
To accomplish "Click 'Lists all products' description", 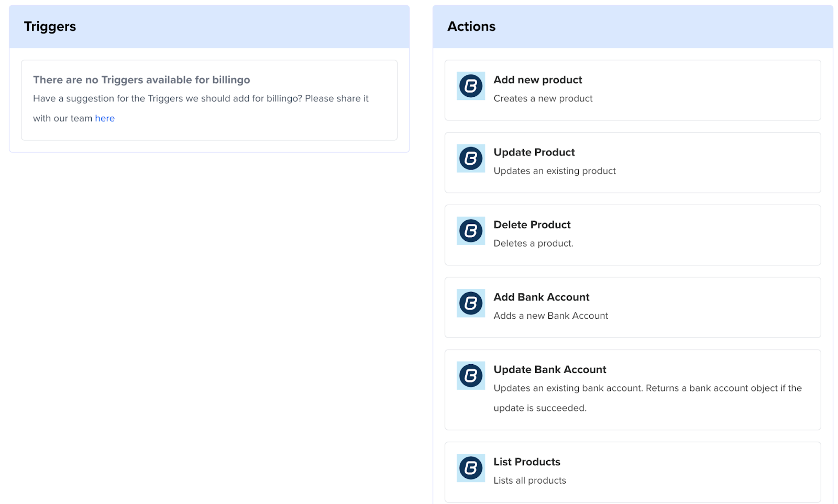I will (530, 480).
